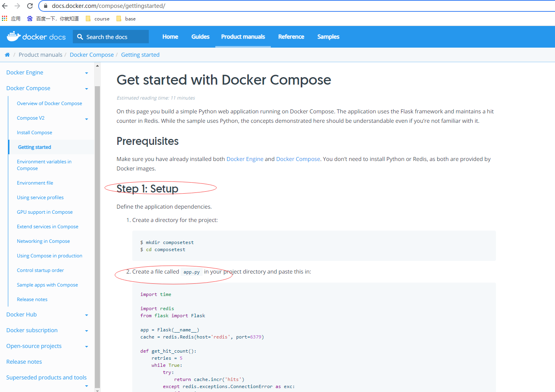The height and width of the screenshot is (392, 555).
Task: Click the address bar URL
Action: click(x=109, y=6)
